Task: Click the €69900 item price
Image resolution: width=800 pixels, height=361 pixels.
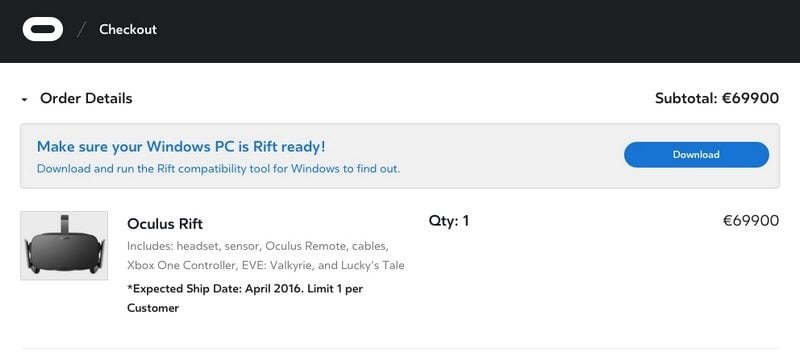Action: click(x=751, y=221)
